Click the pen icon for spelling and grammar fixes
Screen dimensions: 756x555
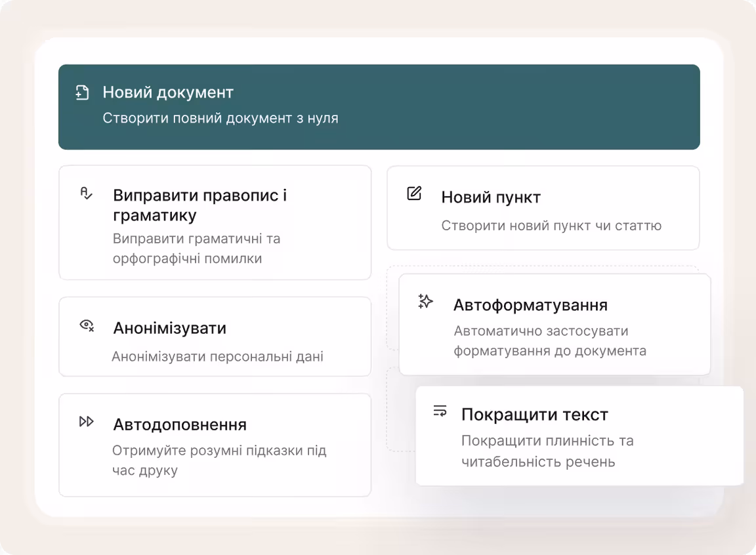(86, 195)
